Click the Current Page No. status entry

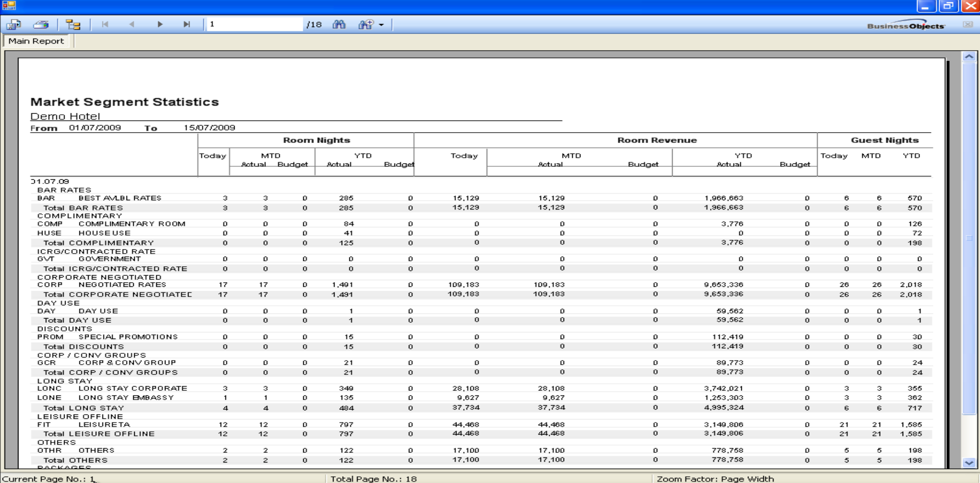point(49,479)
